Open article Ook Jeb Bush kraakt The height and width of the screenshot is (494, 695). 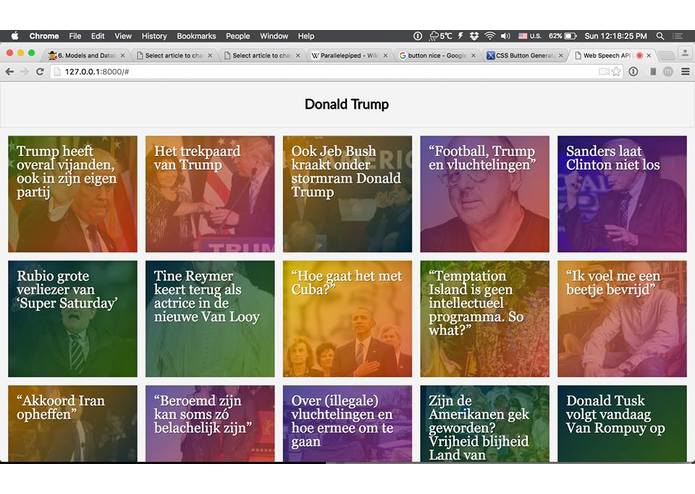[348, 194]
